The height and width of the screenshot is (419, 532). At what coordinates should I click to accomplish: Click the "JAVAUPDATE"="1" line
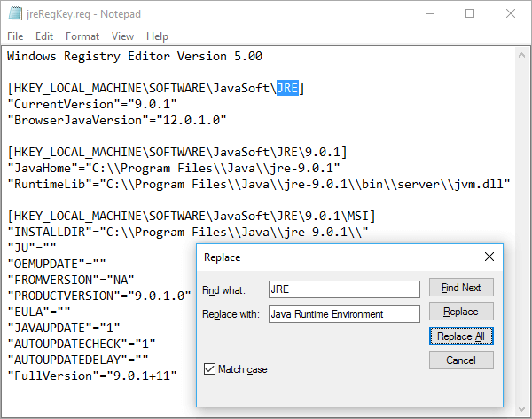(x=64, y=328)
